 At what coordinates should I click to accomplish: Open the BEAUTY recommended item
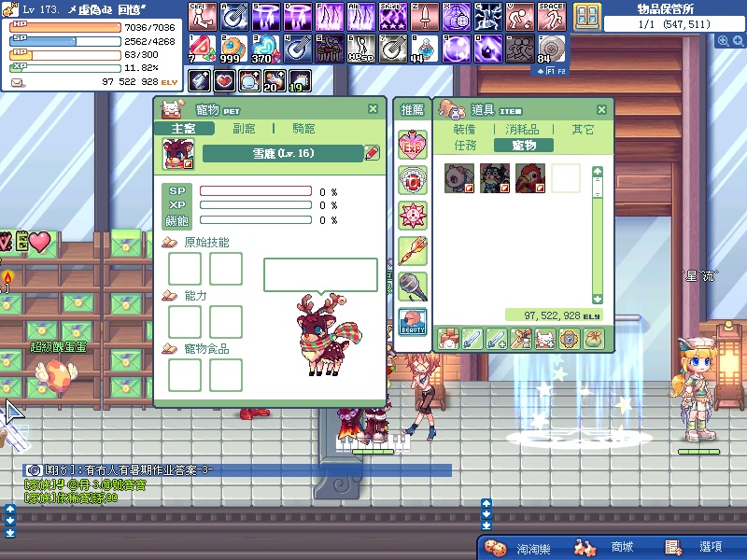(x=413, y=322)
